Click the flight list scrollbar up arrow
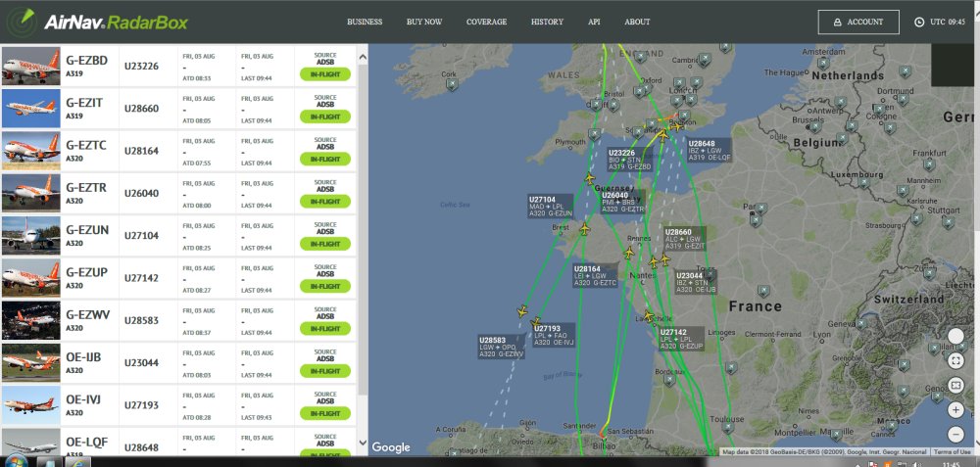This screenshot has height=467, width=980. (364, 57)
